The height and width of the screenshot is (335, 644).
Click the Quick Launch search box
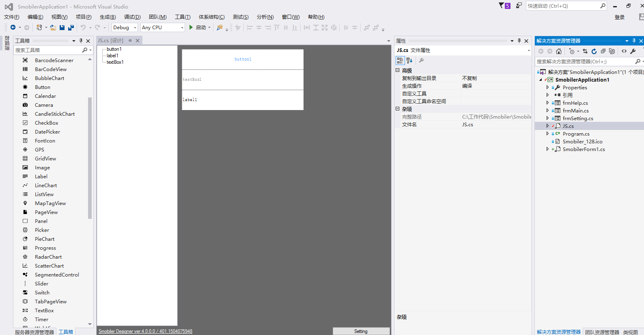(x=563, y=6)
